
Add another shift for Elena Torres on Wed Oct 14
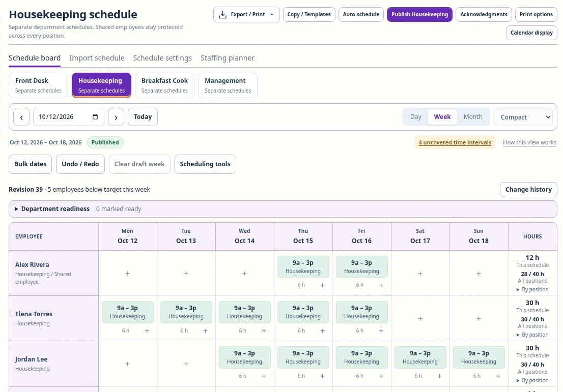[x=264, y=330]
